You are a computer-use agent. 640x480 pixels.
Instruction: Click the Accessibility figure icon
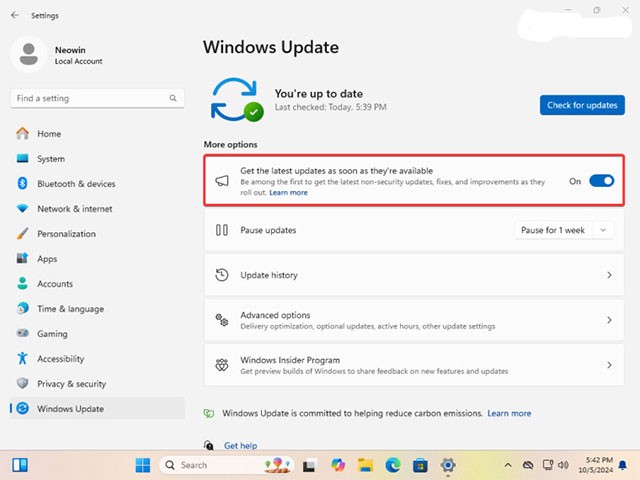[22, 358]
